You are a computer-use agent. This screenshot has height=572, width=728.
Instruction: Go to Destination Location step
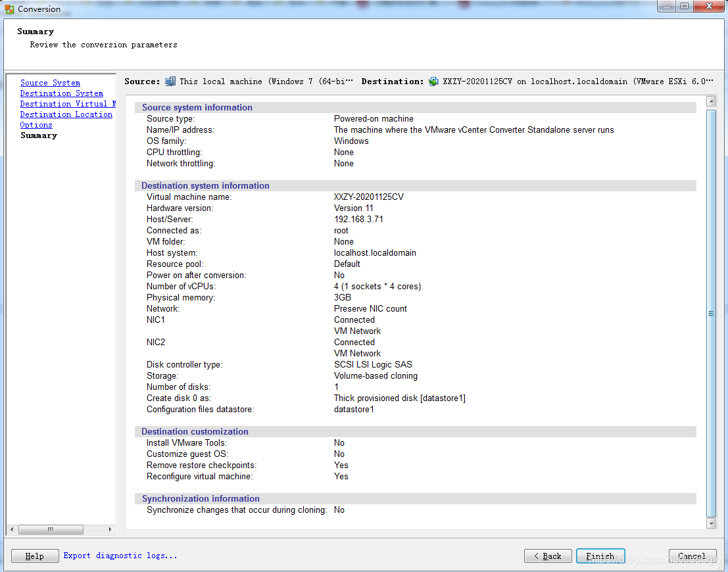point(66,114)
